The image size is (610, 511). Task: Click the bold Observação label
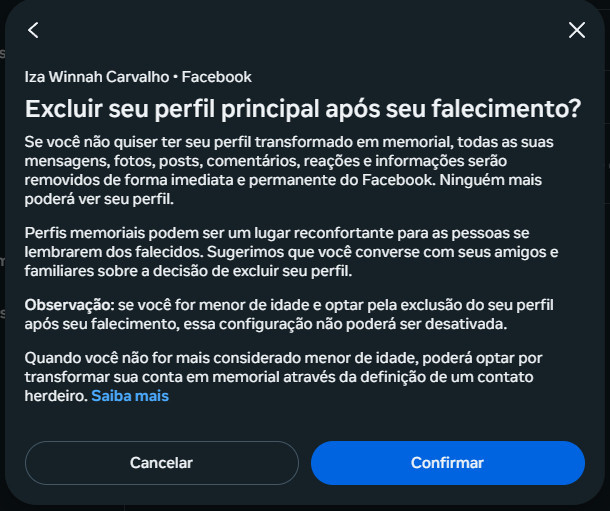click(x=68, y=302)
